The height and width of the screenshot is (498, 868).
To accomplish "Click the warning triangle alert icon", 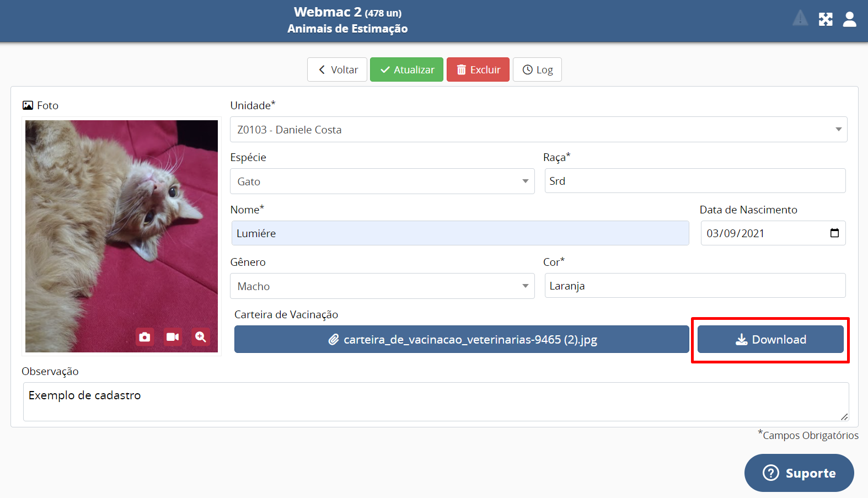I will tap(800, 19).
